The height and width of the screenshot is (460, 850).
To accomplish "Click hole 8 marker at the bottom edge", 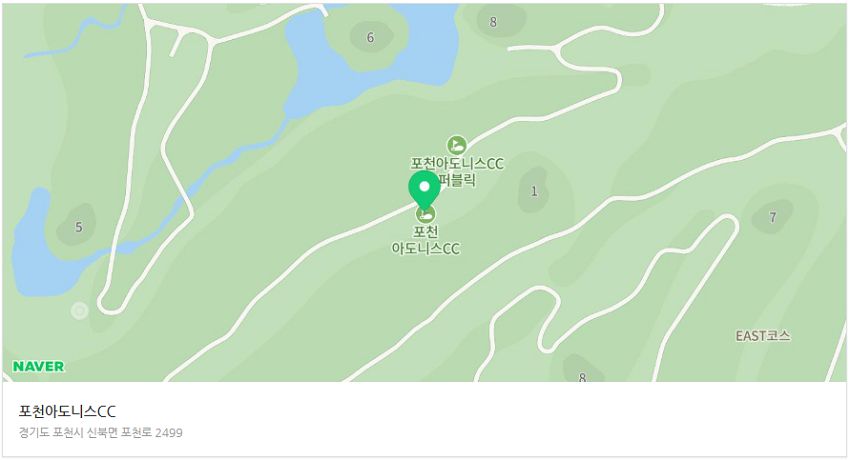I will click(582, 377).
